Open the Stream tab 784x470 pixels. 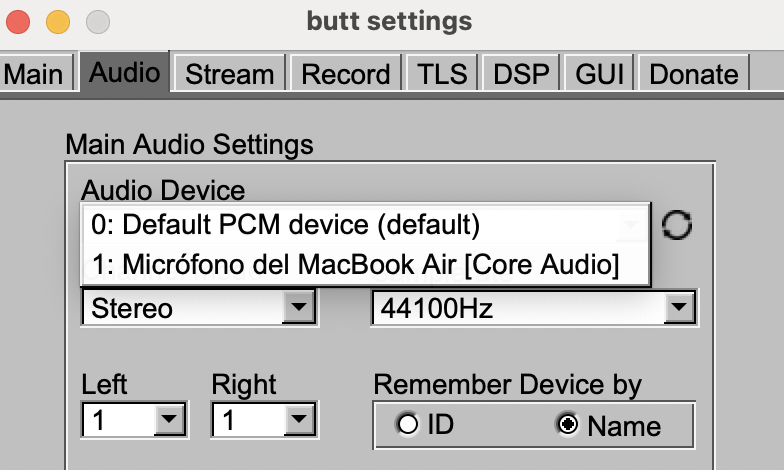tap(229, 74)
